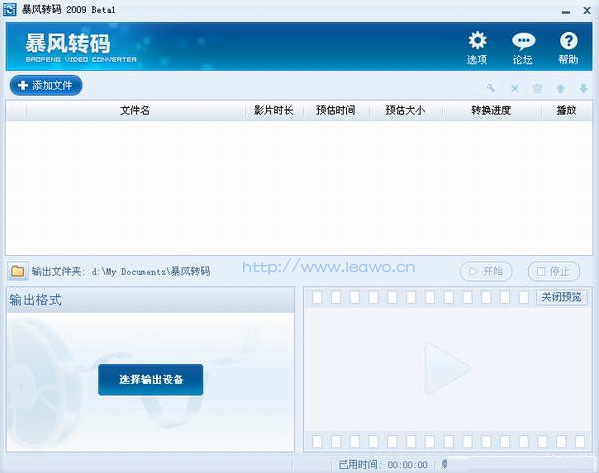The image size is (599, 473).
Task: Click the 添加文件 add file button
Action: pyautogui.click(x=46, y=85)
